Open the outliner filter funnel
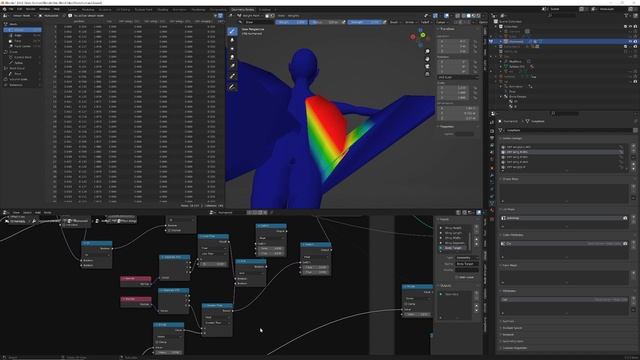This screenshot has width=640, height=360. pyautogui.click(x=627, y=16)
